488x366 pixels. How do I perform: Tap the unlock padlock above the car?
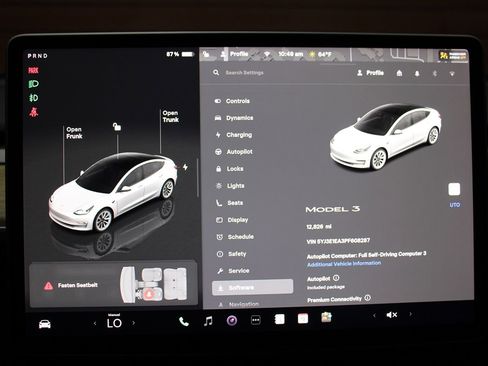pos(117,127)
